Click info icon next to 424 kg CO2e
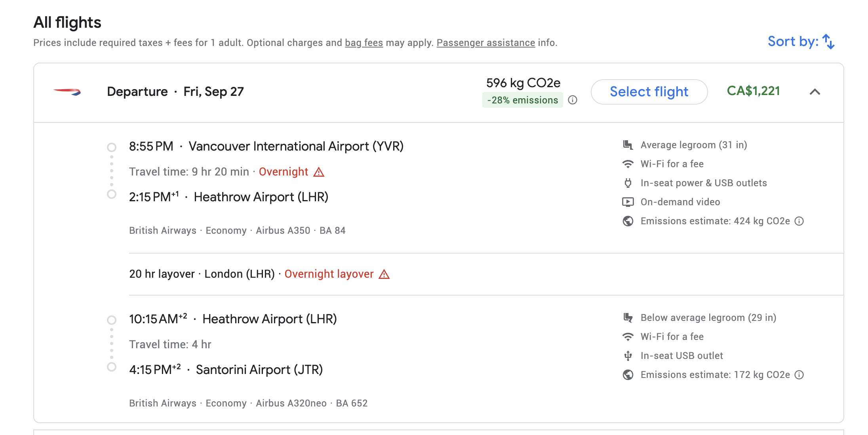 tap(799, 221)
